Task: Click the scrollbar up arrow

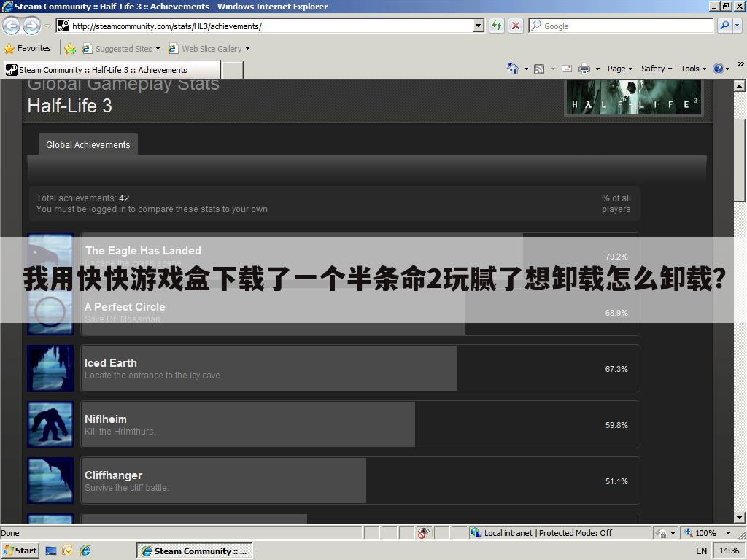Action: tap(740, 86)
